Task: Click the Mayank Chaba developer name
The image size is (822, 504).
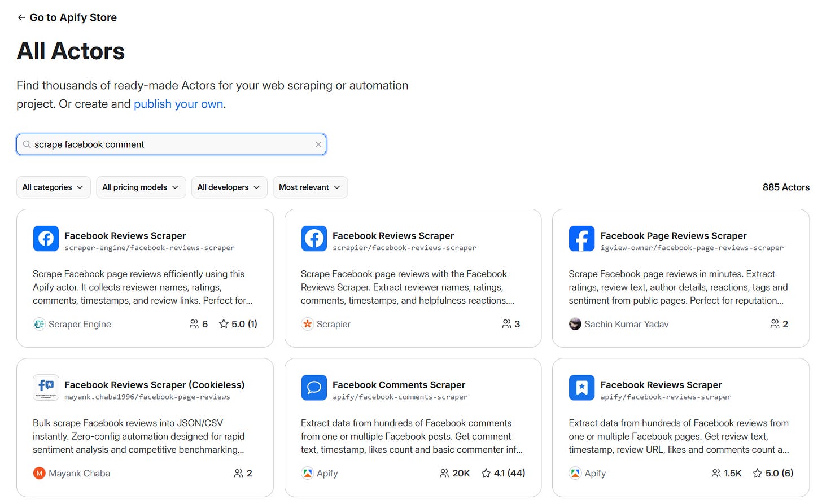Action: click(80, 473)
